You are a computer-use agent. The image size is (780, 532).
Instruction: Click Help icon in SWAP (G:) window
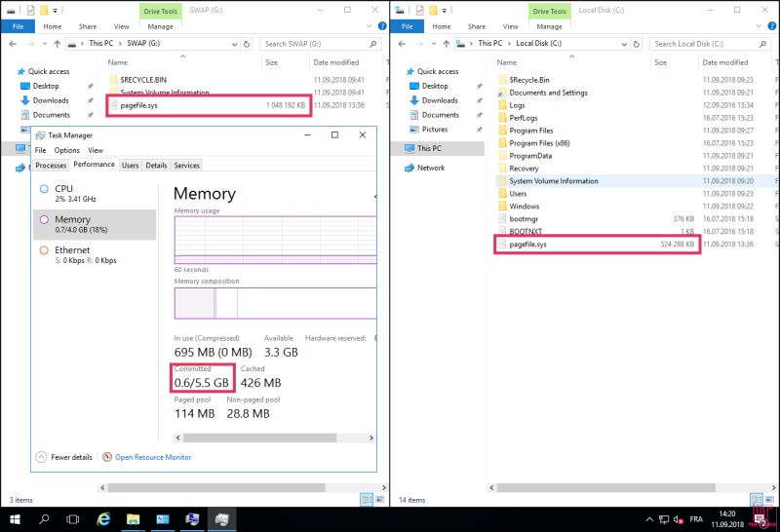pos(382,26)
